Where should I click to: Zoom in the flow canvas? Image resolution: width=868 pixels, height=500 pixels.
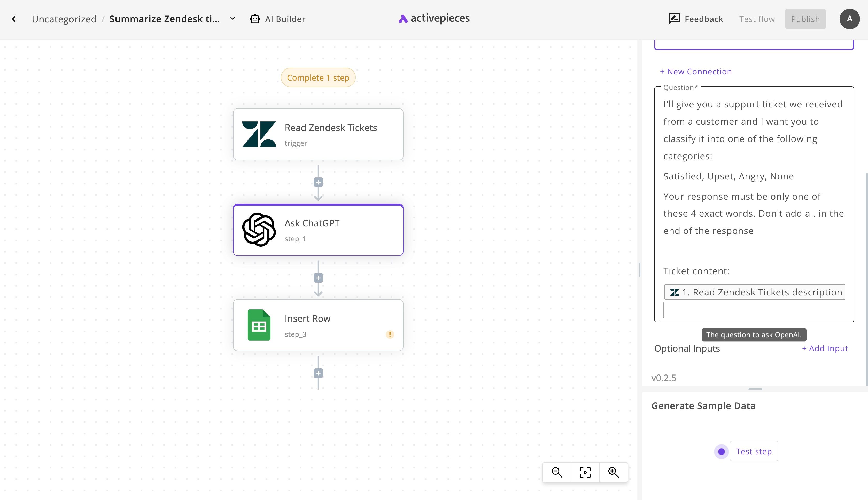[x=614, y=473]
